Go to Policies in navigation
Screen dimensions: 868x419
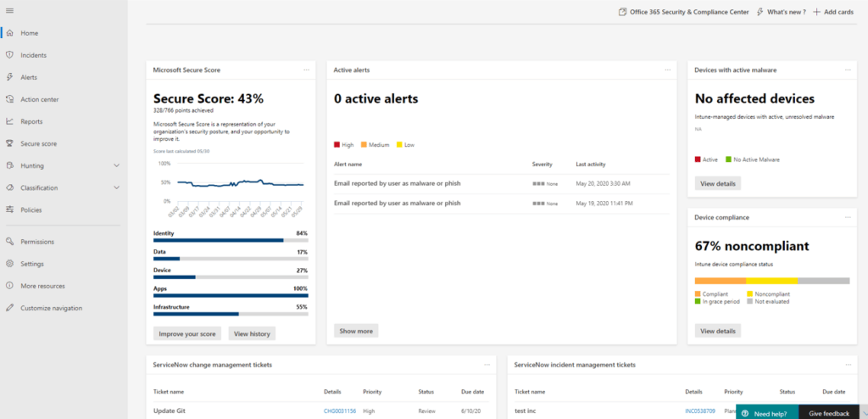(x=31, y=209)
